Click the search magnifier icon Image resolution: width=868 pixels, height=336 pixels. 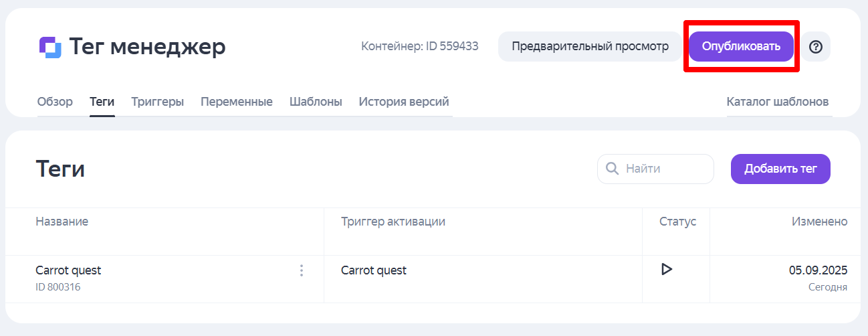coord(611,169)
